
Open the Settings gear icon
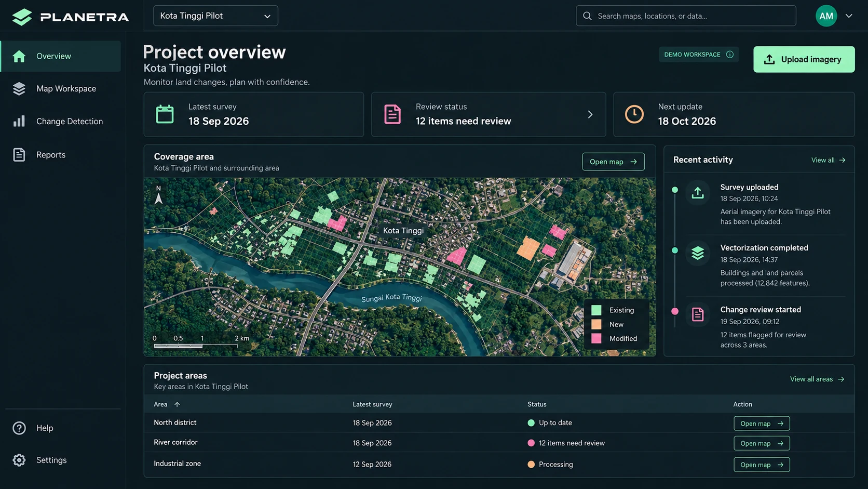(x=19, y=460)
